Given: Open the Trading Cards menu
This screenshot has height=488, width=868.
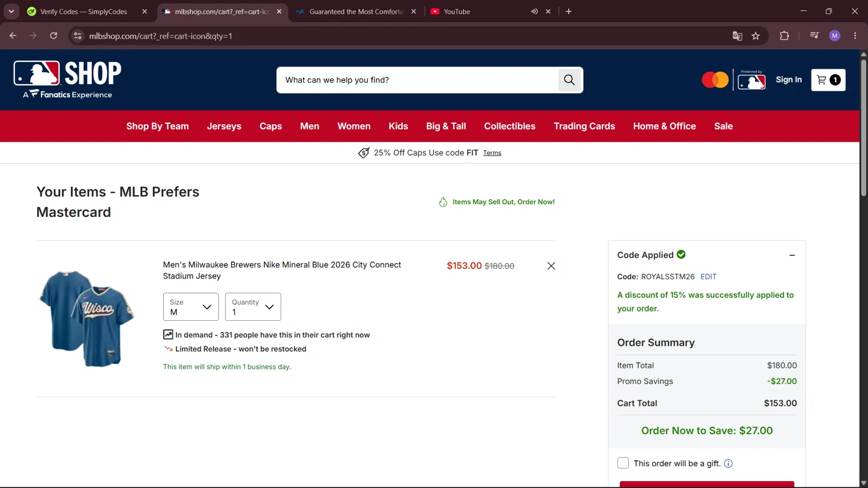Looking at the screenshot, I should click(584, 126).
